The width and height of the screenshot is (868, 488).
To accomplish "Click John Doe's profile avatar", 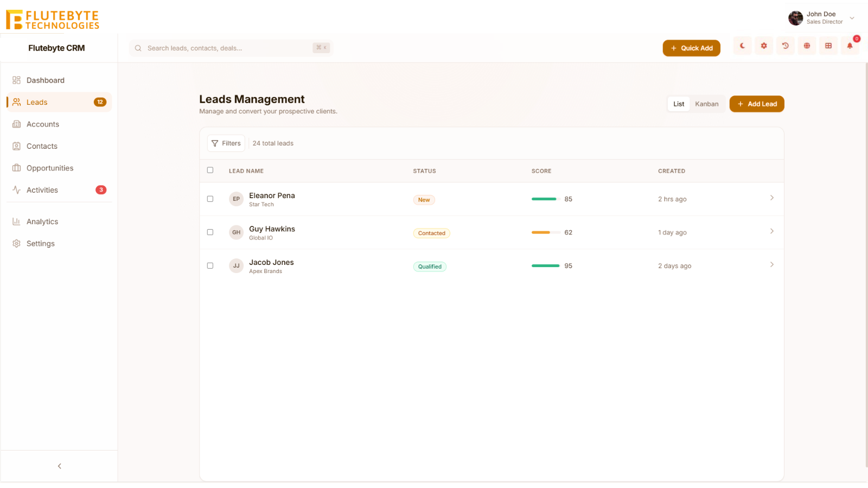I will pyautogui.click(x=795, y=18).
